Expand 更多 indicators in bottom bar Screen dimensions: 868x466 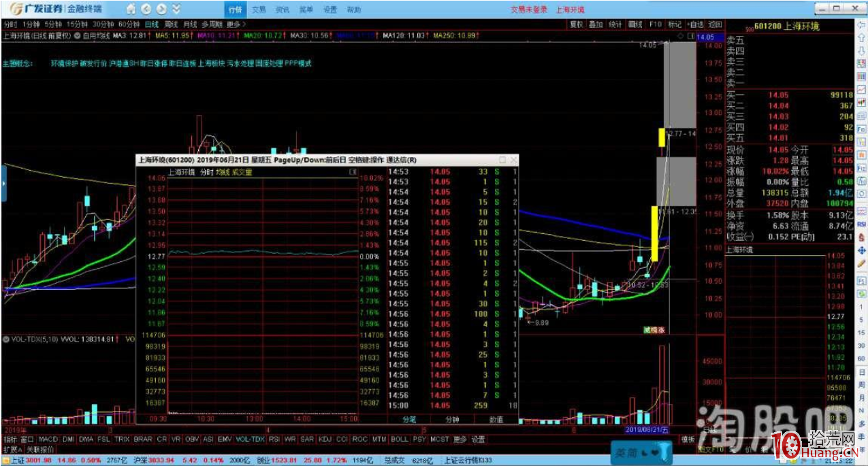coord(460,439)
